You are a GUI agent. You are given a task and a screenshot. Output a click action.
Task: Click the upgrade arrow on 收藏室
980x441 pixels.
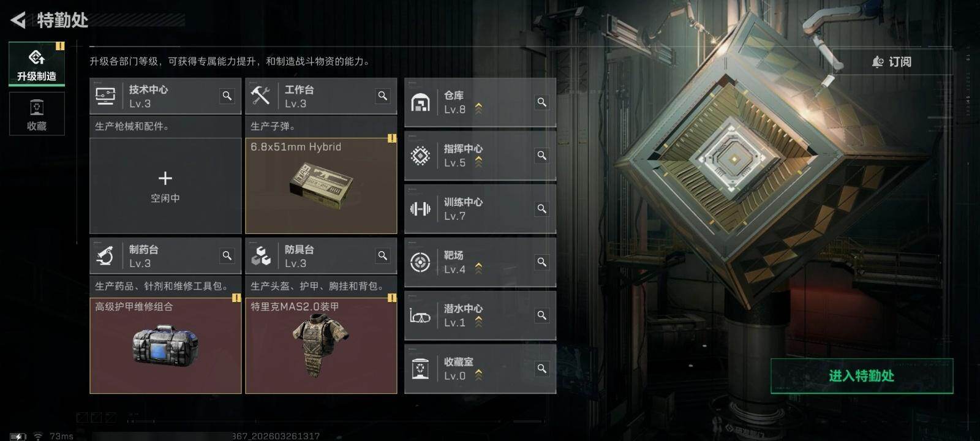tap(478, 375)
